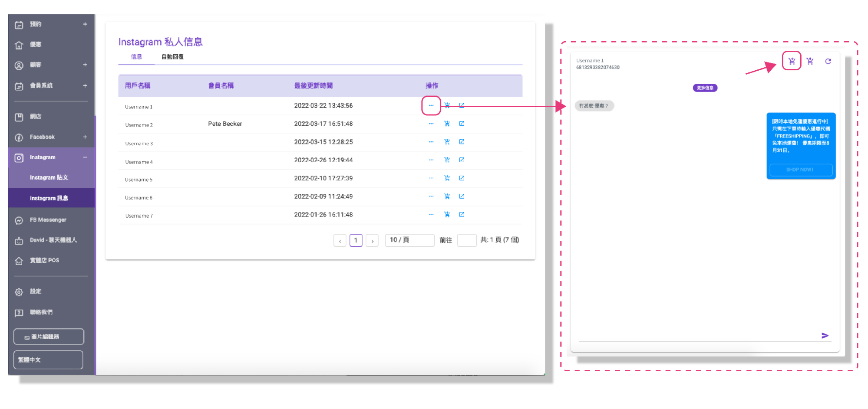Screen dimensions: 868x409
Task: Click the SHOP NOW! button in chat
Action: pyautogui.click(x=801, y=170)
